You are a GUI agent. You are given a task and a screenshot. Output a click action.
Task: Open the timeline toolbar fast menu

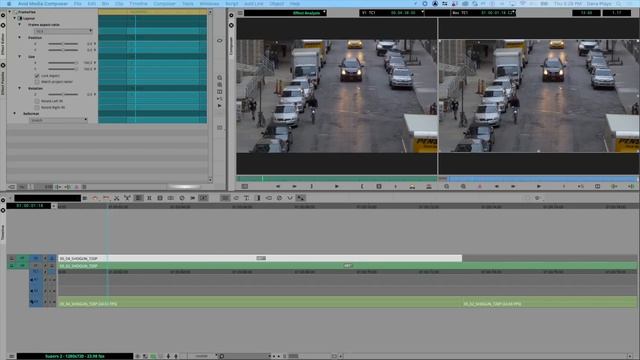tap(84, 198)
